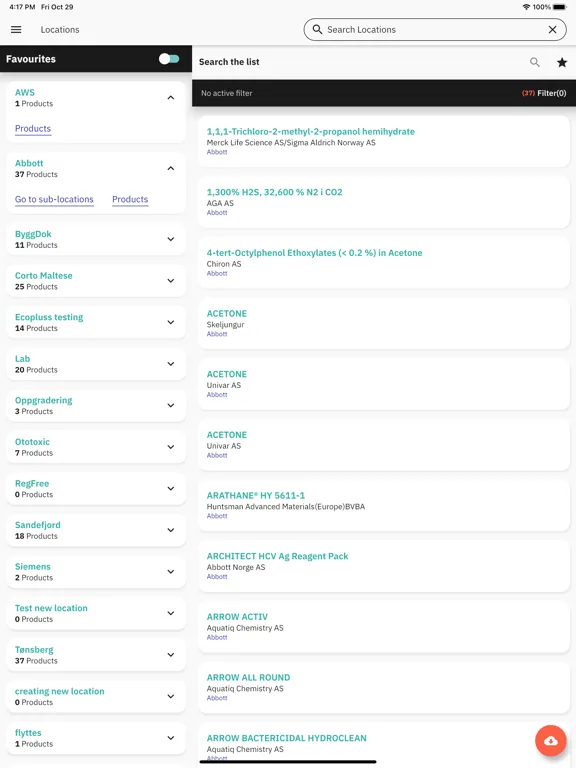
Task: Click the magnifier icon in Search Locations
Action: pos(317,29)
